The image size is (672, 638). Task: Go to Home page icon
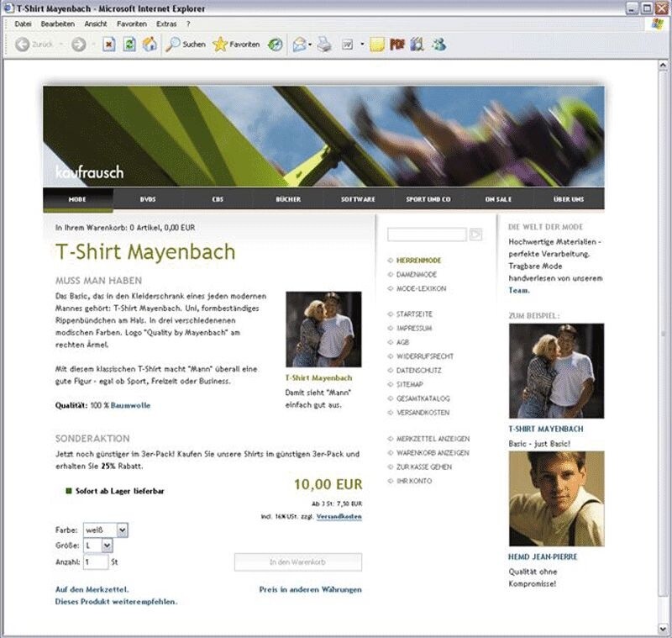click(x=150, y=45)
